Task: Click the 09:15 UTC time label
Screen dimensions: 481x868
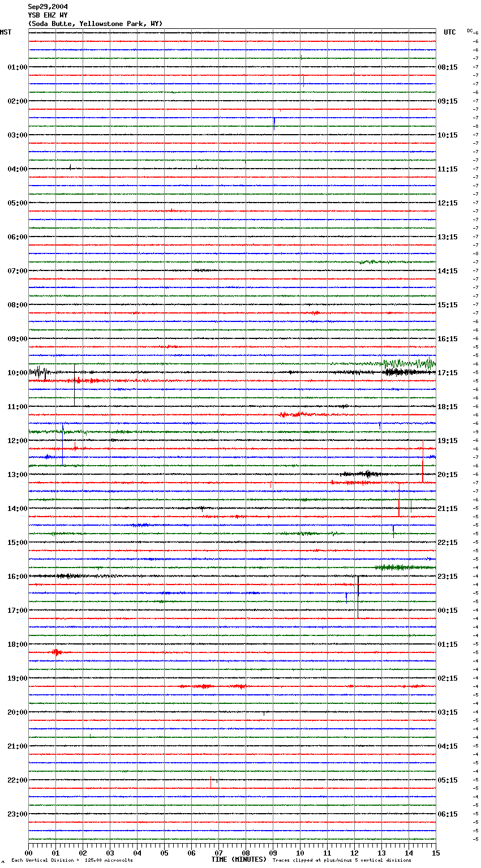Action: click(x=448, y=101)
